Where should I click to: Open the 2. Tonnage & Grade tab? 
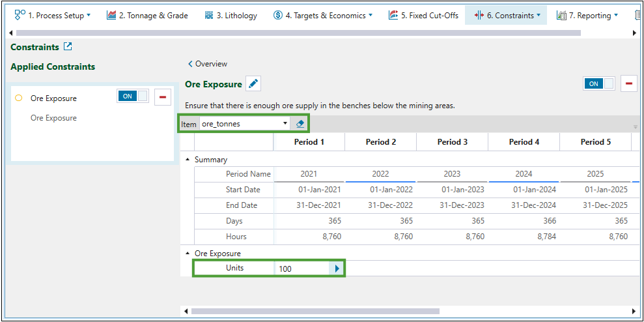(147, 16)
